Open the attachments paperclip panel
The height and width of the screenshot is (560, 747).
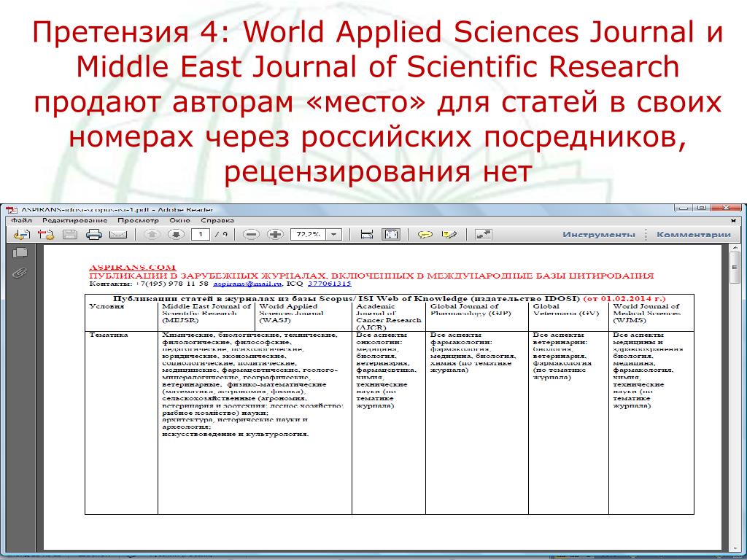pos(20,273)
